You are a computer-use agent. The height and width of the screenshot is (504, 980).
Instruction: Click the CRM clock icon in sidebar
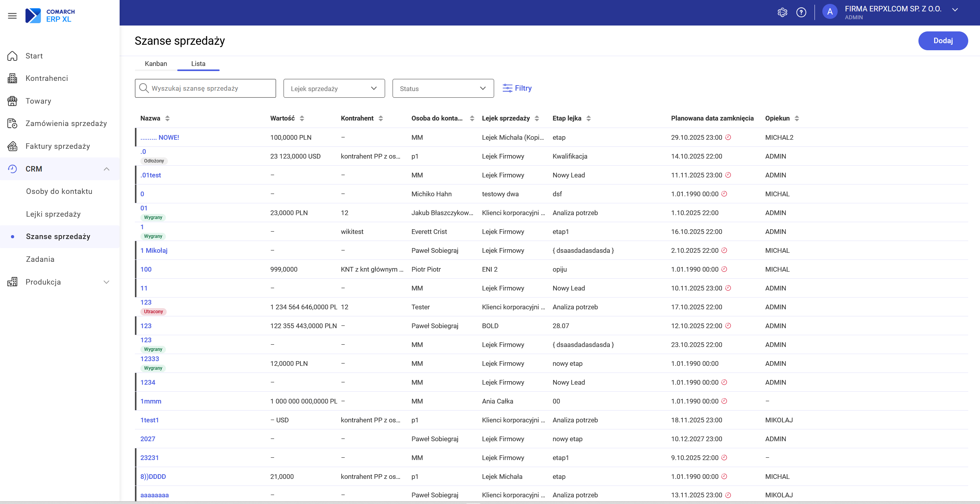(x=12, y=169)
